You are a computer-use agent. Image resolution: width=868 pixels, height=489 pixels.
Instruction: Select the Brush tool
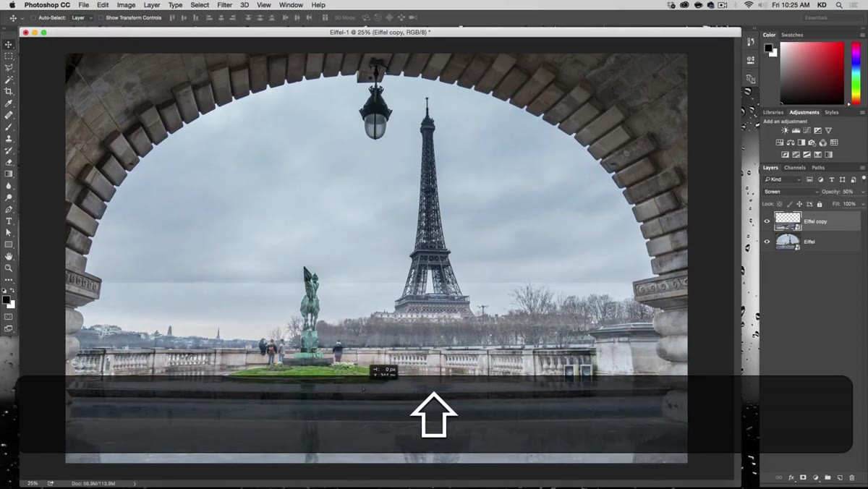[x=9, y=127]
